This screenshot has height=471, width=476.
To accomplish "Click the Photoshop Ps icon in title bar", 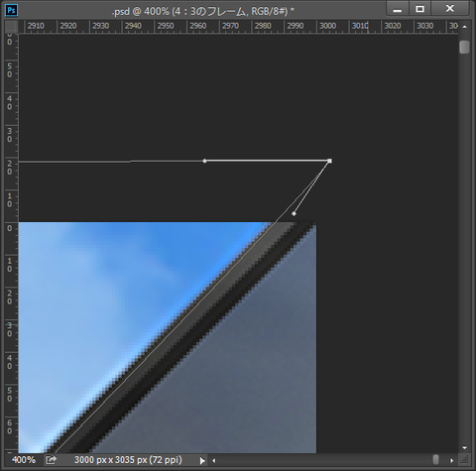I will [x=11, y=10].
